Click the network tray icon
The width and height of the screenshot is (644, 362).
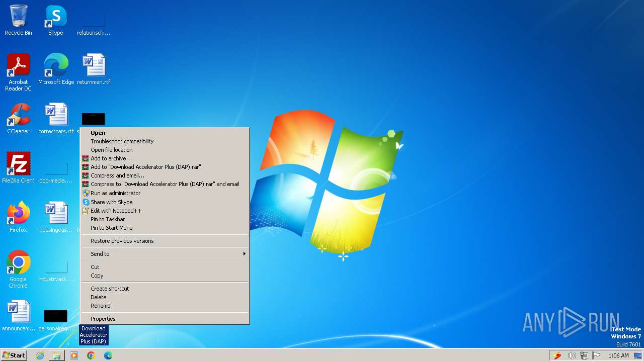584,355
